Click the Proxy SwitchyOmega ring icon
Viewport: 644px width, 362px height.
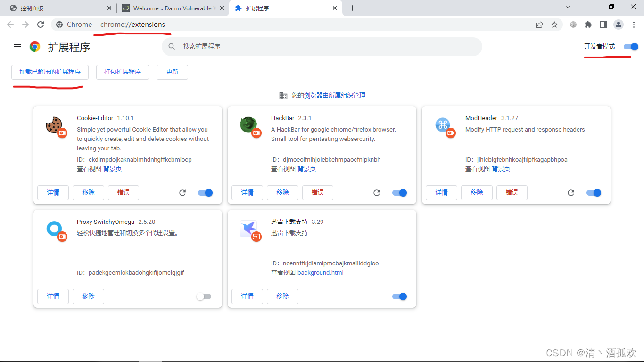tap(54, 229)
